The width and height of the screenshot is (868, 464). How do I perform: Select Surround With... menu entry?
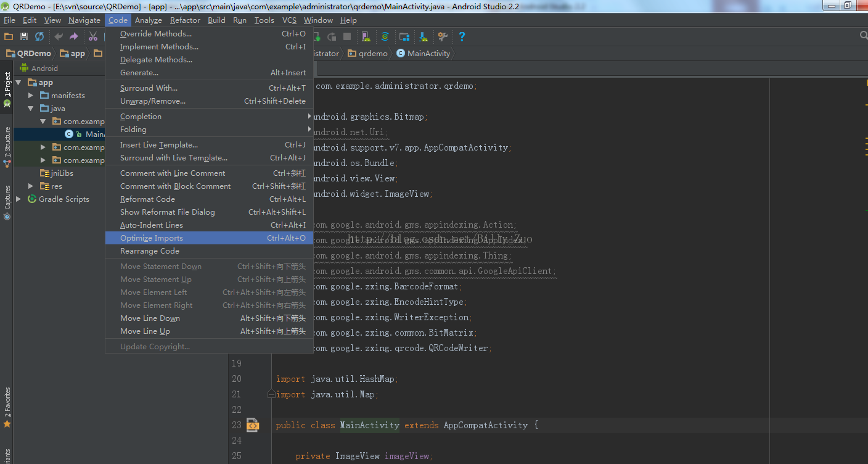(209, 88)
